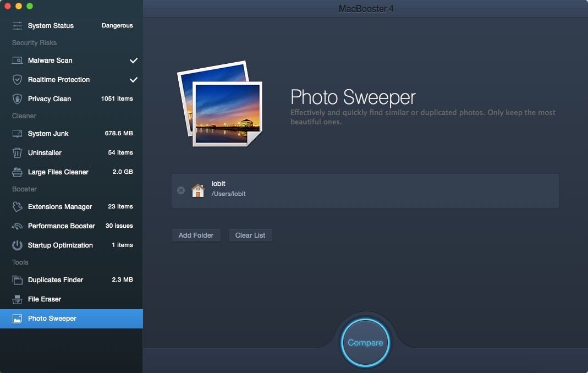The width and height of the screenshot is (588, 373).
Task: Click the Extensions Manager puzzle icon
Action: tap(17, 207)
